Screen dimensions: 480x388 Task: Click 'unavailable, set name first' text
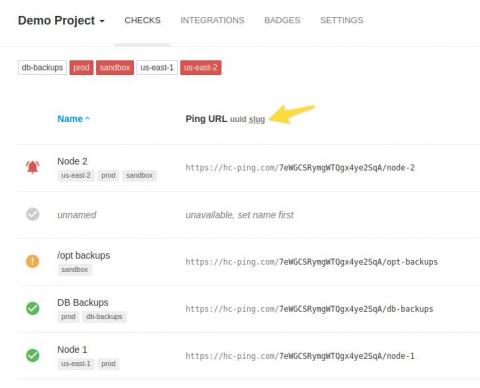[x=239, y=215]
